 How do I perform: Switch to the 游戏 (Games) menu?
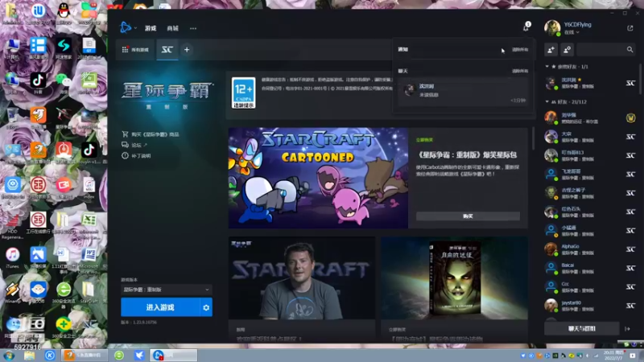[151, 28]
